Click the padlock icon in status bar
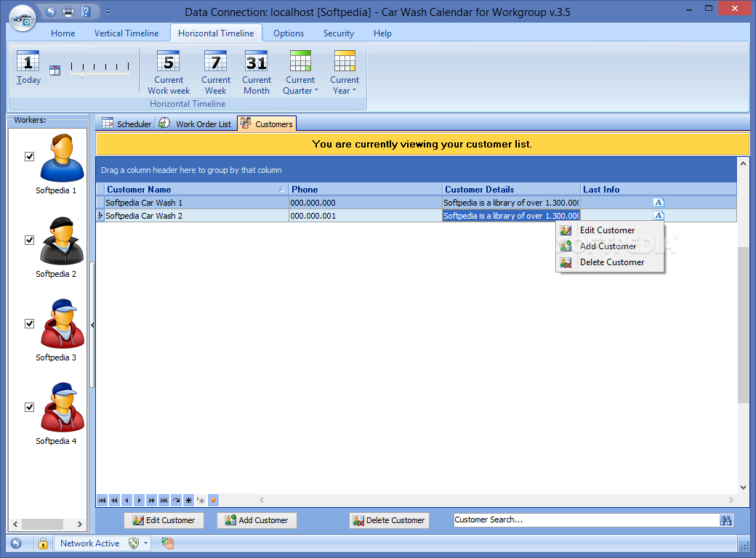 (x=44, y=543)
